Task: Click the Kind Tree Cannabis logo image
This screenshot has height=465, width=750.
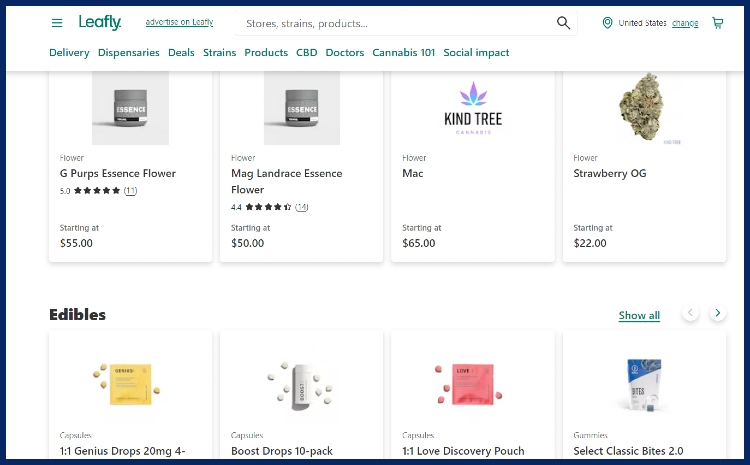Action: click(x=473, y=108)
